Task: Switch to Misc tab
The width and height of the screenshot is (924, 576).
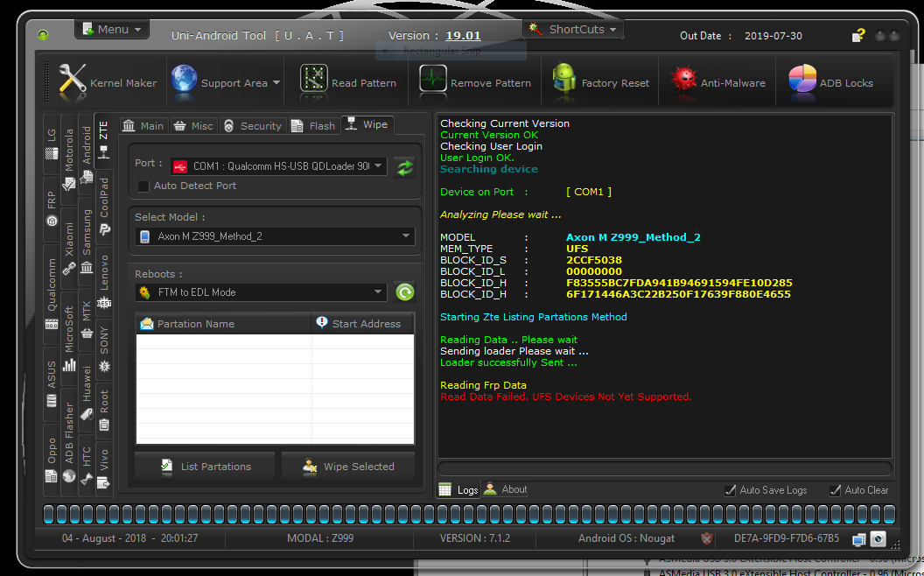Action: [194, 125]
